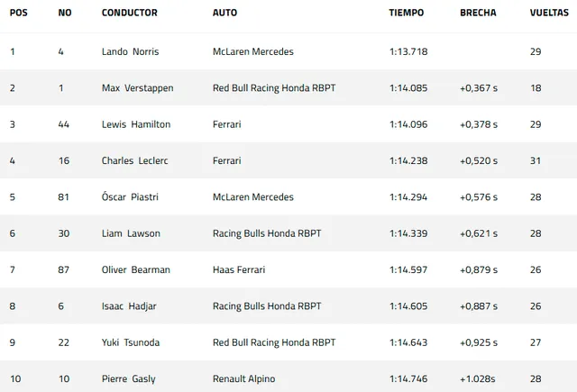This screenshot has height=392, width=577.
Task: Click the AUTO column header
Action: pyautogui.click(x=224, y=13)
